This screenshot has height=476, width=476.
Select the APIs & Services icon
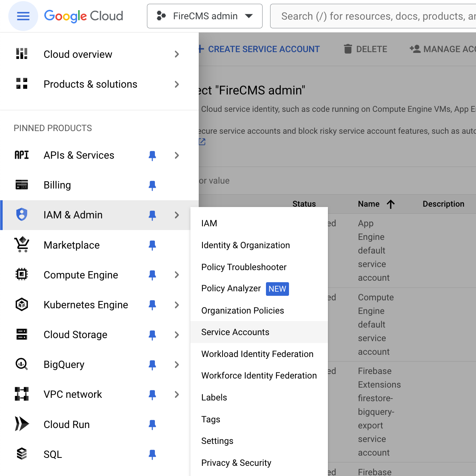coord(22,155)
